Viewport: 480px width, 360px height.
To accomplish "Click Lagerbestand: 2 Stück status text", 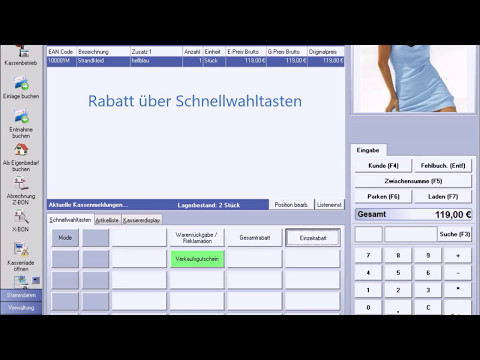I will point(209,205).
